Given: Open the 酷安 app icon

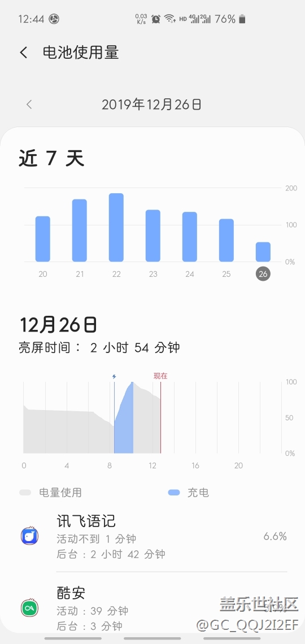Looking at the screenshot, I should (29, 607).
